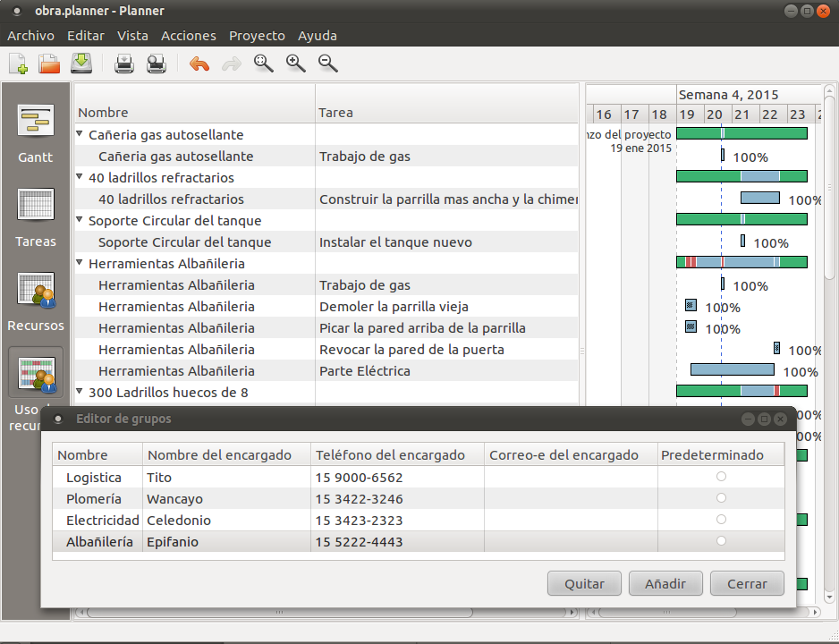The image size is (839, 644).
Task: Collapse the Soporte Circular del tanque group
Action: pos(80,219)
